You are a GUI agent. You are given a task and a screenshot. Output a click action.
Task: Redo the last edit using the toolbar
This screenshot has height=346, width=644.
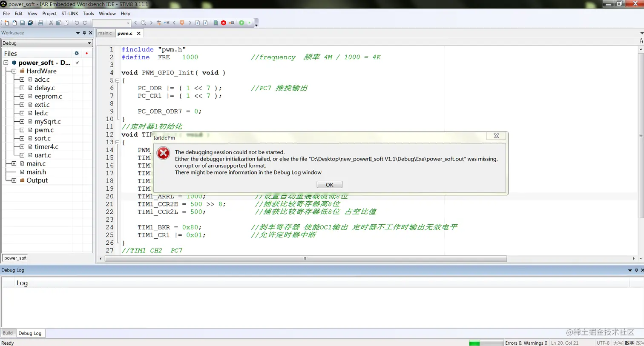click(85, 23)
